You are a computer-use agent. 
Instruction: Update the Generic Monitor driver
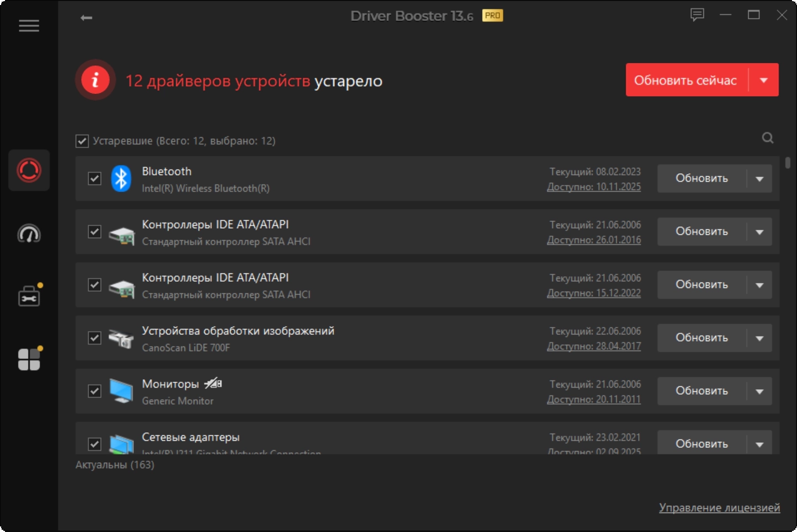point(702,391)
